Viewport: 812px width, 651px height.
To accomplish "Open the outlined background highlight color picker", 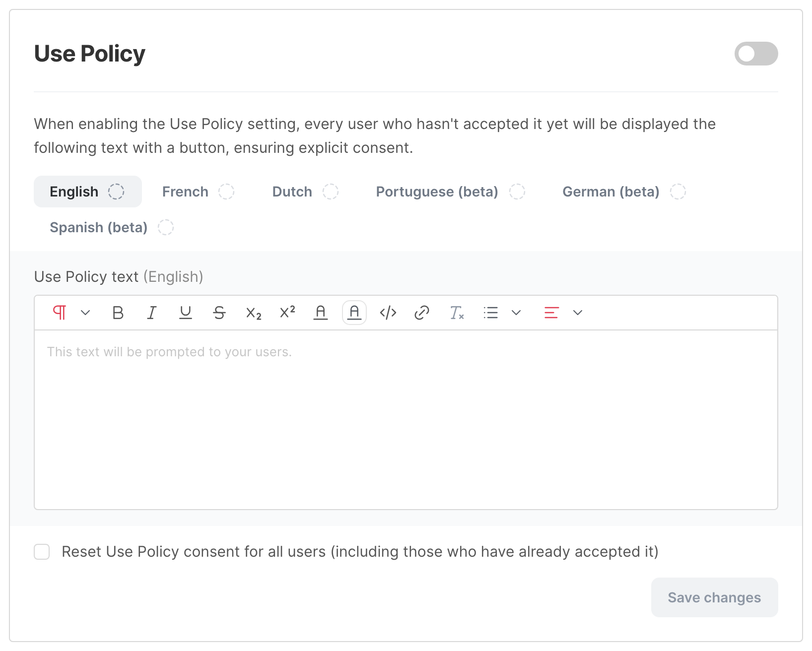I will tap(354, 313).
